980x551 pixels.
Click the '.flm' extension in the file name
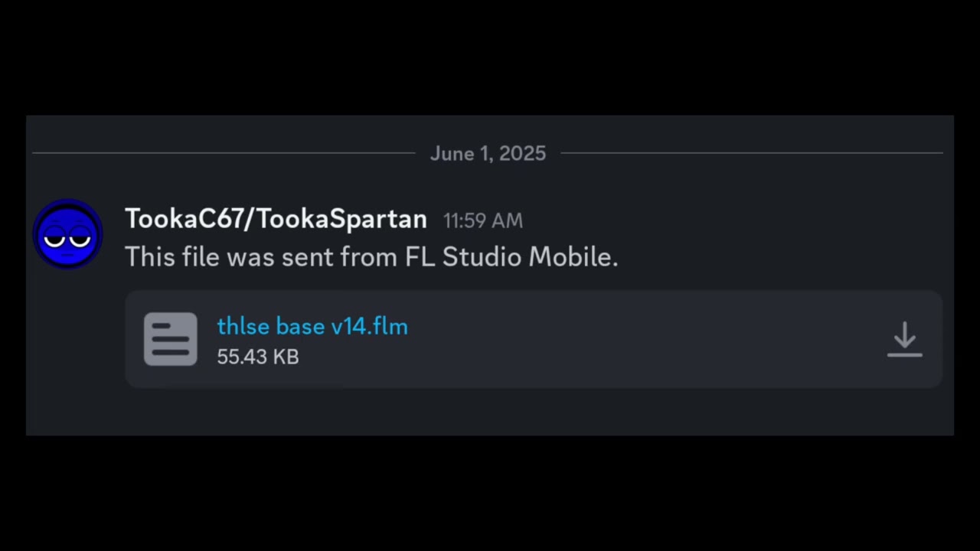[x=390, y=327]
